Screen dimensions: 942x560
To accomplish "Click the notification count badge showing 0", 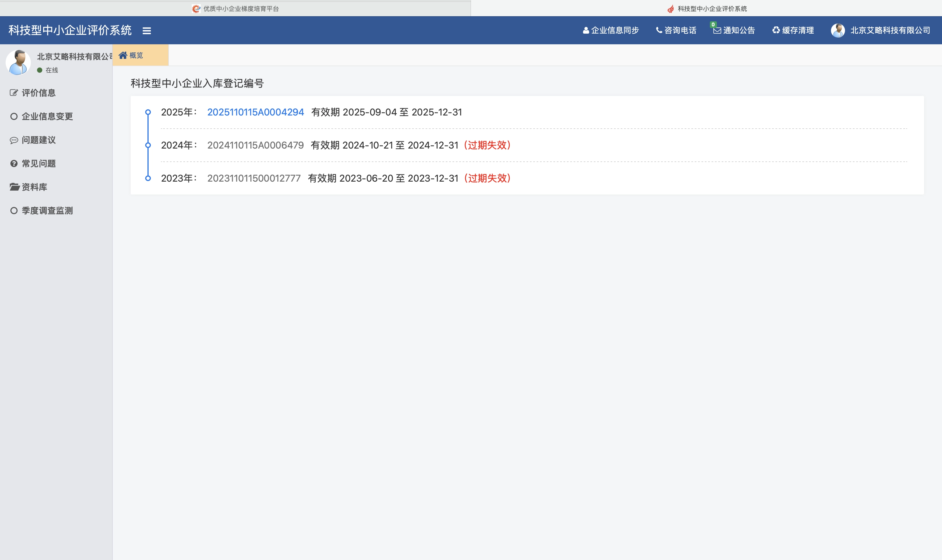I will tap(713, 25).
